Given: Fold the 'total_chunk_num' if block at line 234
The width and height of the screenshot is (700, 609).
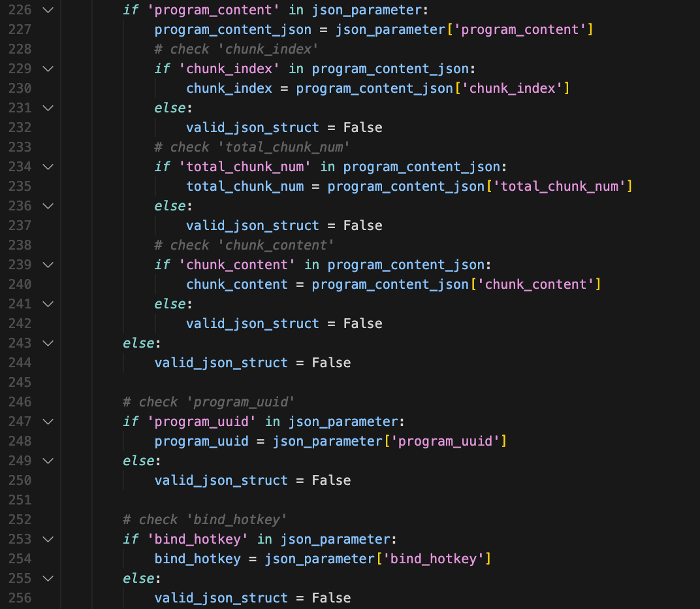Looking at the screenshot, I should click(x=47, y=167).
